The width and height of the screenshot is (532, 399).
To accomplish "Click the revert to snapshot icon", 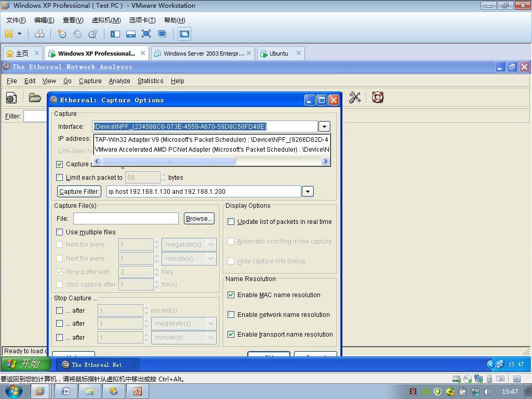I will click(77, 34).
